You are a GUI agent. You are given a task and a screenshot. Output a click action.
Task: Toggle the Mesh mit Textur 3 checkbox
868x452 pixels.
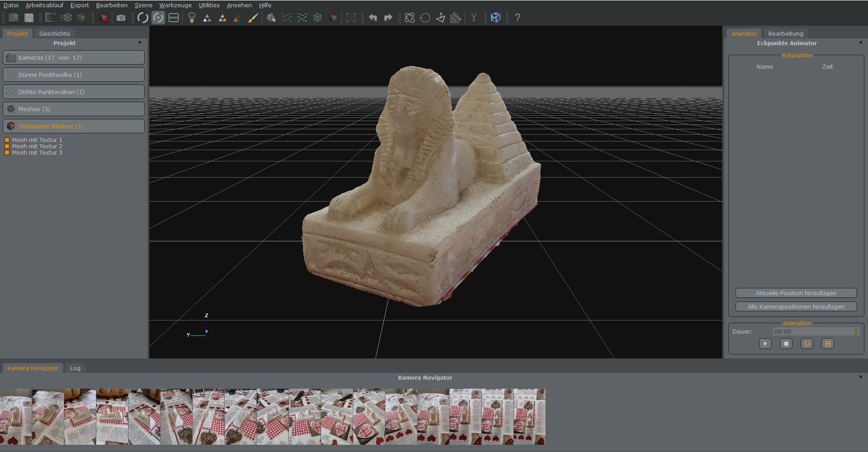click(7, 153)
